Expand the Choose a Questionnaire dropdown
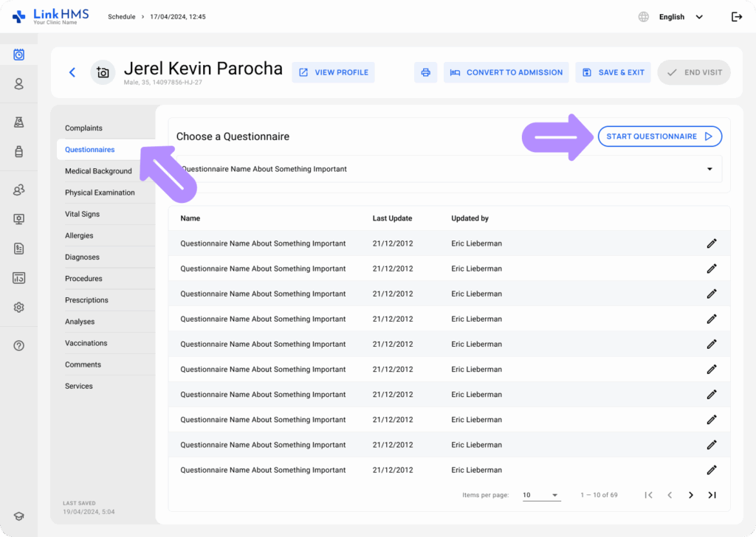Viewport: 756px width, 537px height. 709,169
